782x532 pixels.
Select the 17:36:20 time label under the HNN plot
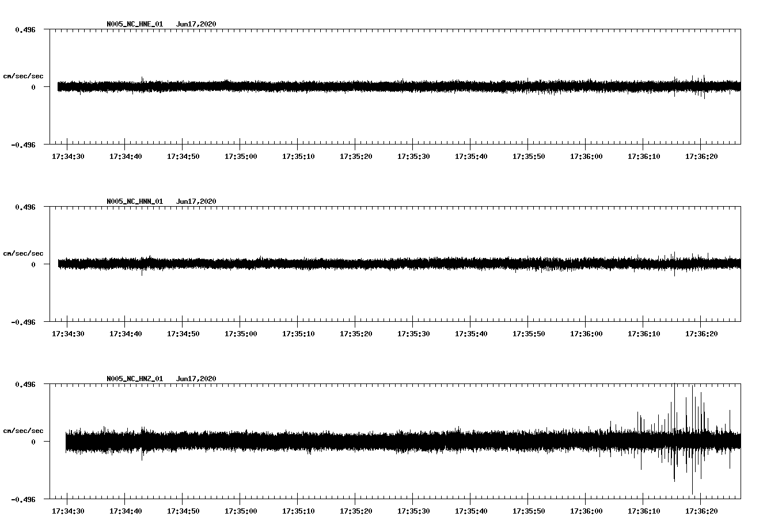701,333
